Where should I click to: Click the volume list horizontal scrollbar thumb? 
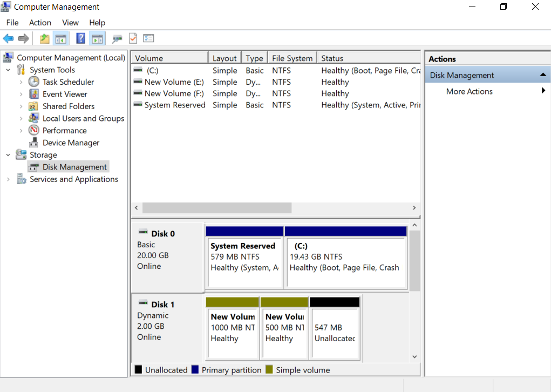(x=217, y=207)
